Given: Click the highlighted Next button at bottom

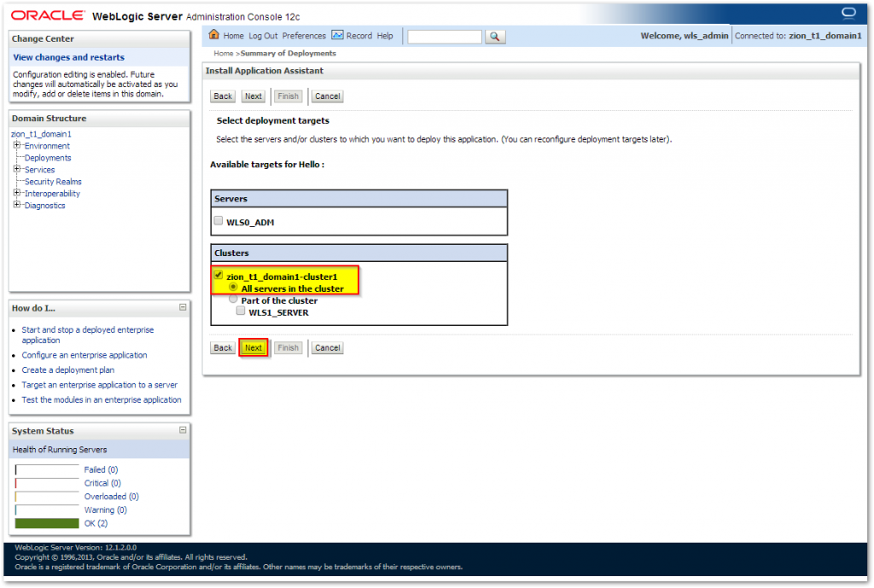Looking at the screenshot, I should tap(253, 348).
